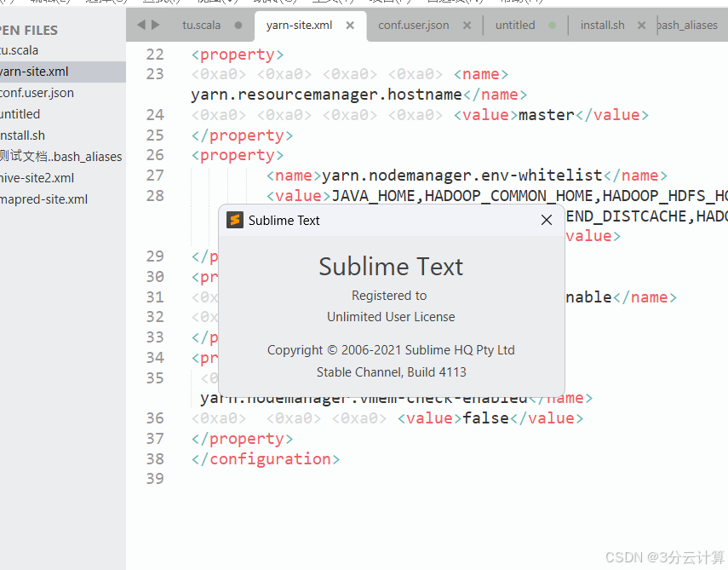This screenshot has width=728, height=570.
Task: Click the 'false' value on line 36
Action: click(485, 418)
